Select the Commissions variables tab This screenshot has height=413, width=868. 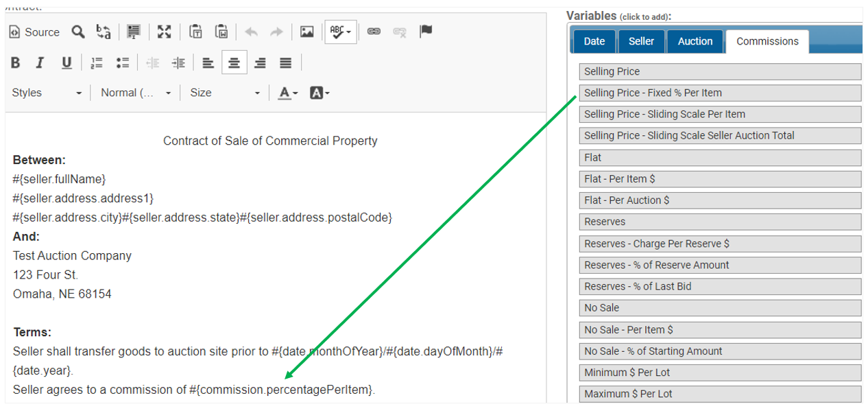pos(767,41)
